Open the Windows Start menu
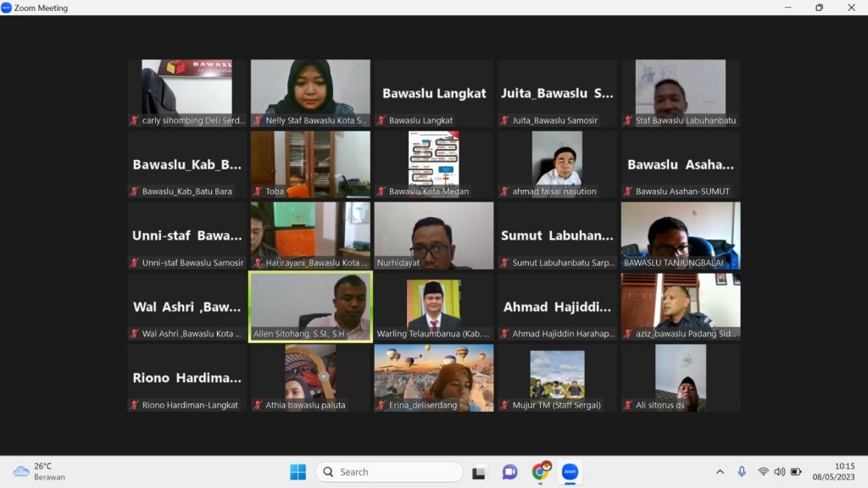Viewport: 868px width, 488px height. click(x=298, y=472)
